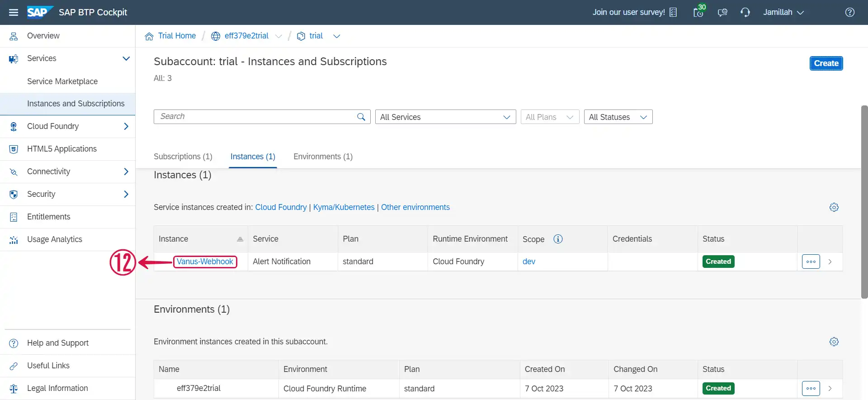Open Service Marketplace

click(62, 81)
